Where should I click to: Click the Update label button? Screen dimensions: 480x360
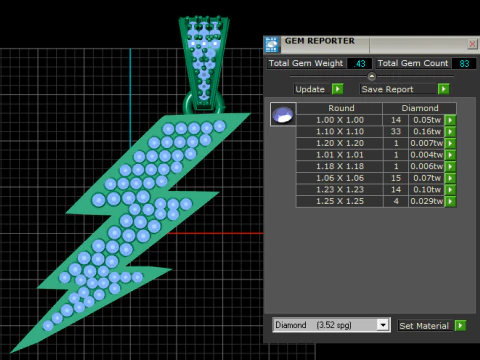(x=310, y=89)
